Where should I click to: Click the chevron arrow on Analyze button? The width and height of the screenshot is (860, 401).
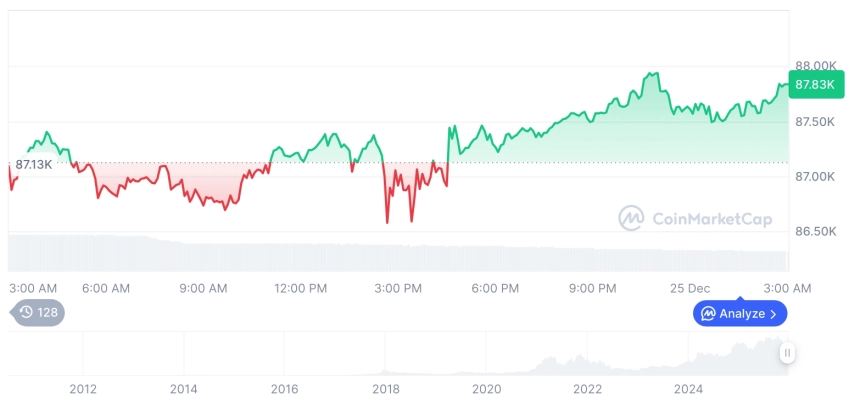[773, 314]
